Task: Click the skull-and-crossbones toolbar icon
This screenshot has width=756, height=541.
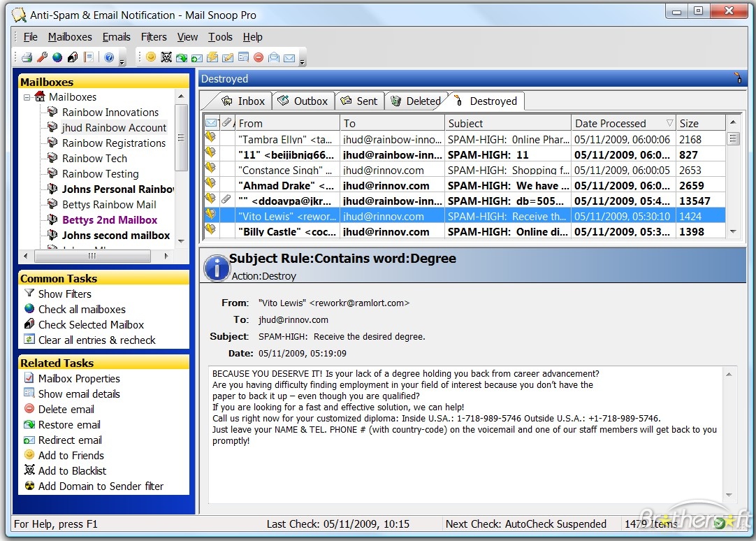Action: pyautogui.click(x=166, y=57)
